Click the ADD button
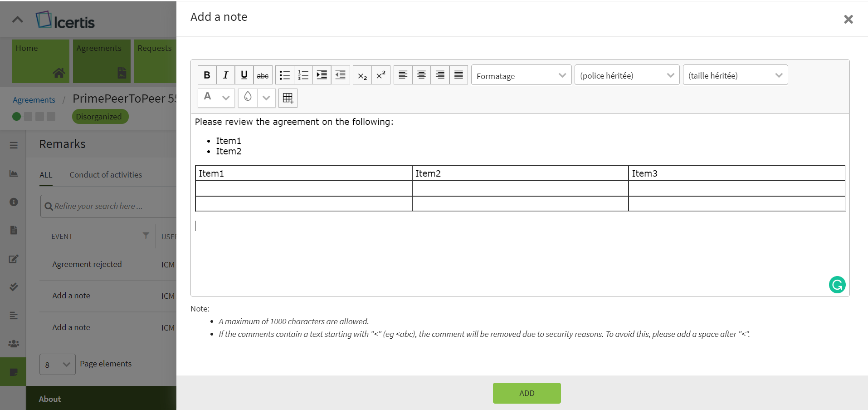The height and width of the screenshot is (410, 868). pos(527,393)
